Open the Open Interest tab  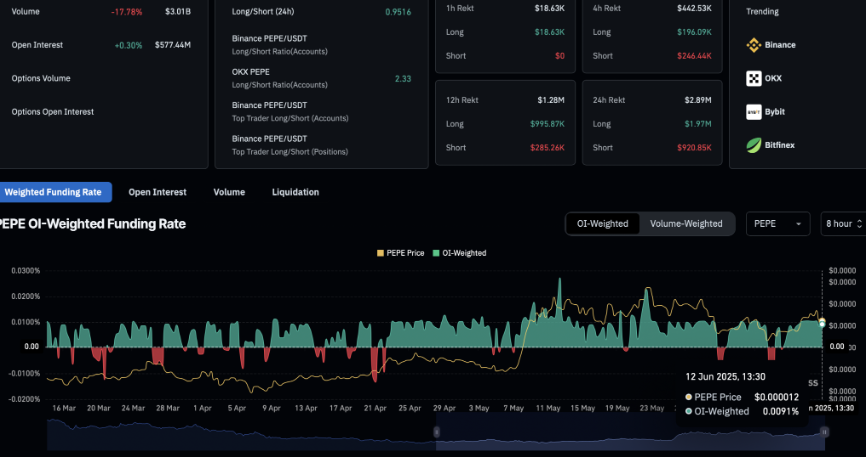click(157, 192)
